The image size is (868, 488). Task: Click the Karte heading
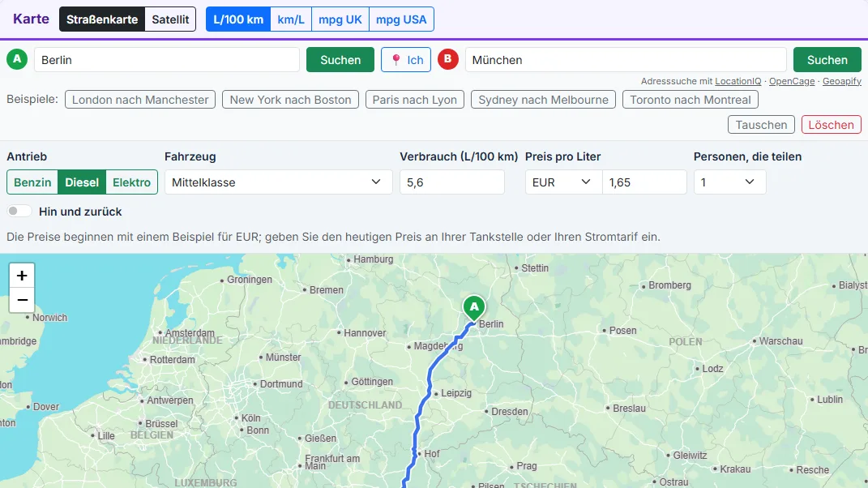point(31,19)
